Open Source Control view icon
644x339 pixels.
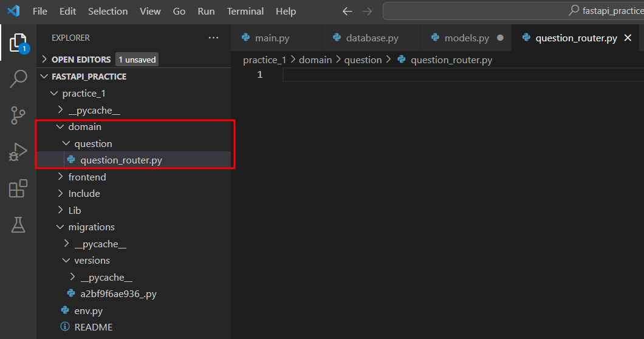click(x=18, y=115)
